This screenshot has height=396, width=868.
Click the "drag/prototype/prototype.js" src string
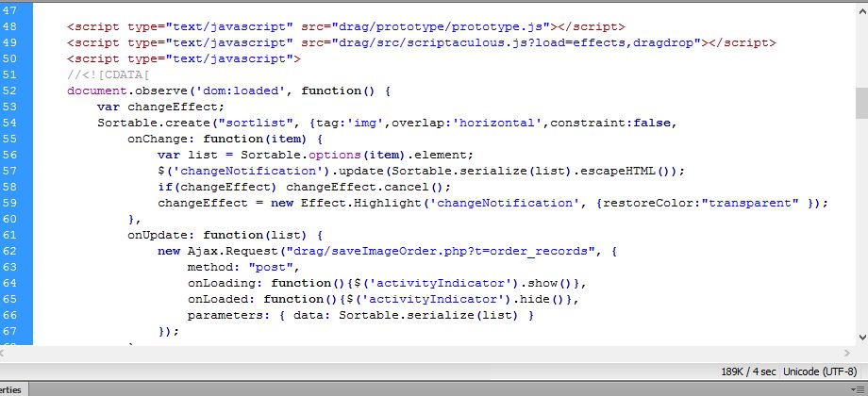click(440, 26)
